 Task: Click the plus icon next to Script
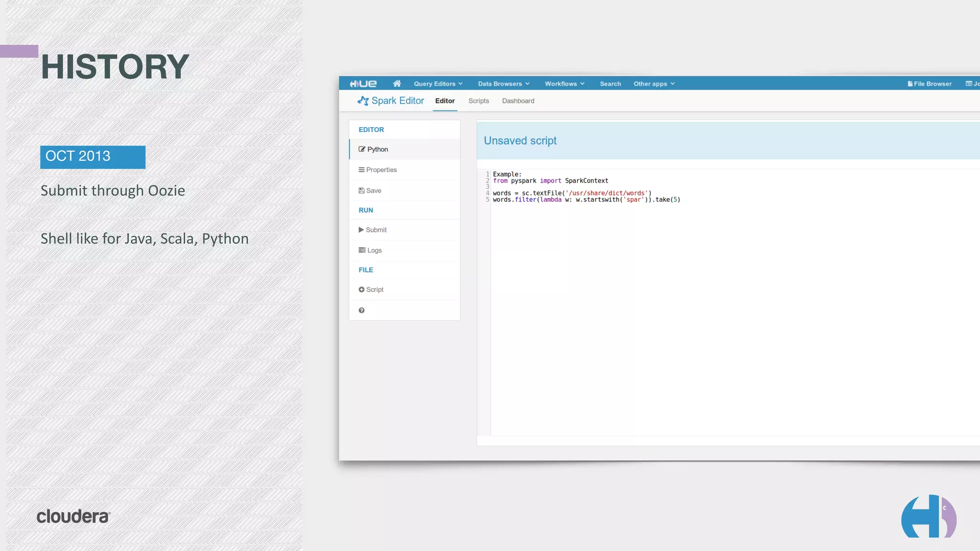(x=361, y=289)
